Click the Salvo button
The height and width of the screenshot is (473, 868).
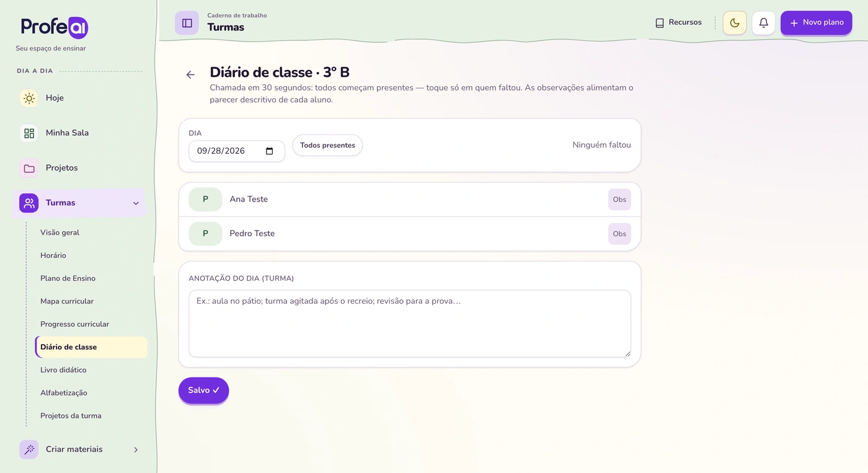click(203, 391)
